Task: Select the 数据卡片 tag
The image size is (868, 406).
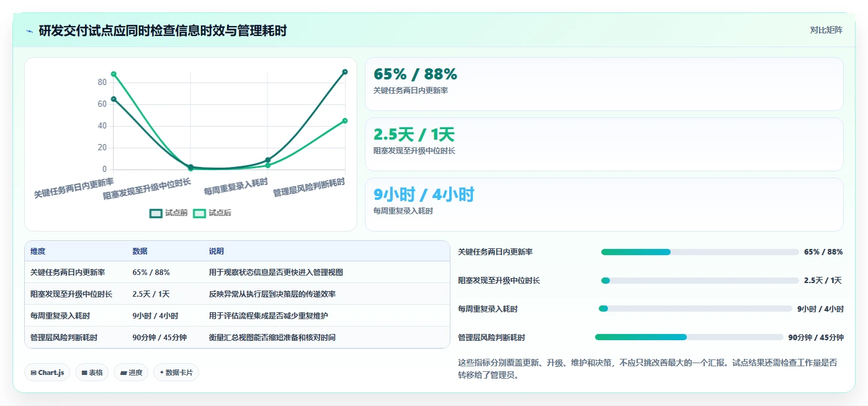Action: tap(176, 372)
